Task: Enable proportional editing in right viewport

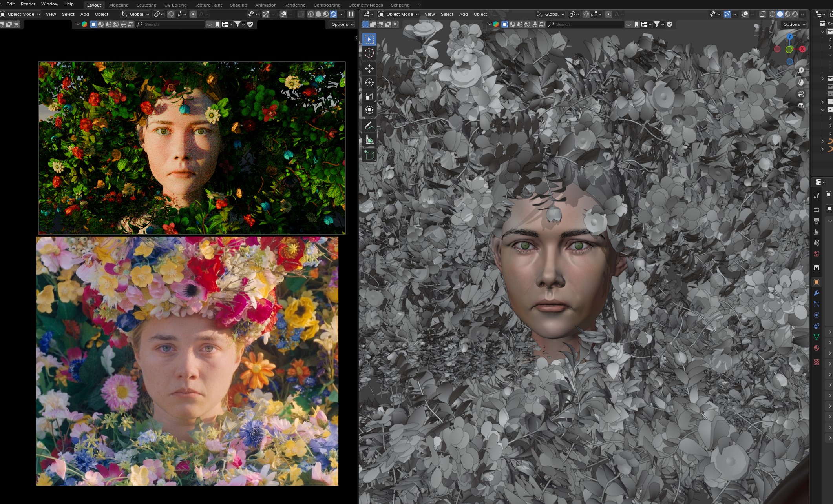Action: 608,14
